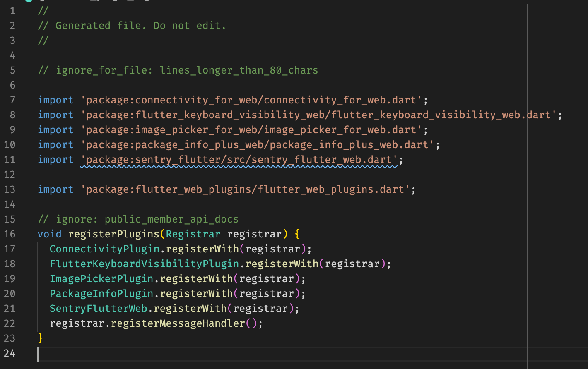Click the registerPlugins function name
588x369 pixels.
[114, 234]
